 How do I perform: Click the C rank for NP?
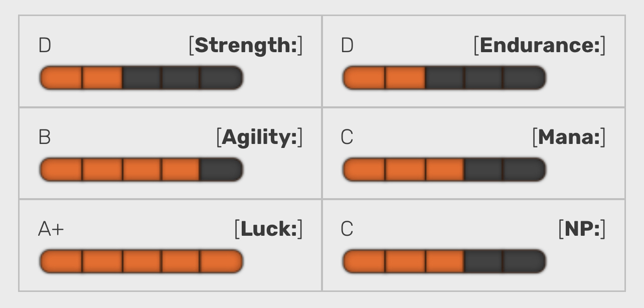click(347, 229)
